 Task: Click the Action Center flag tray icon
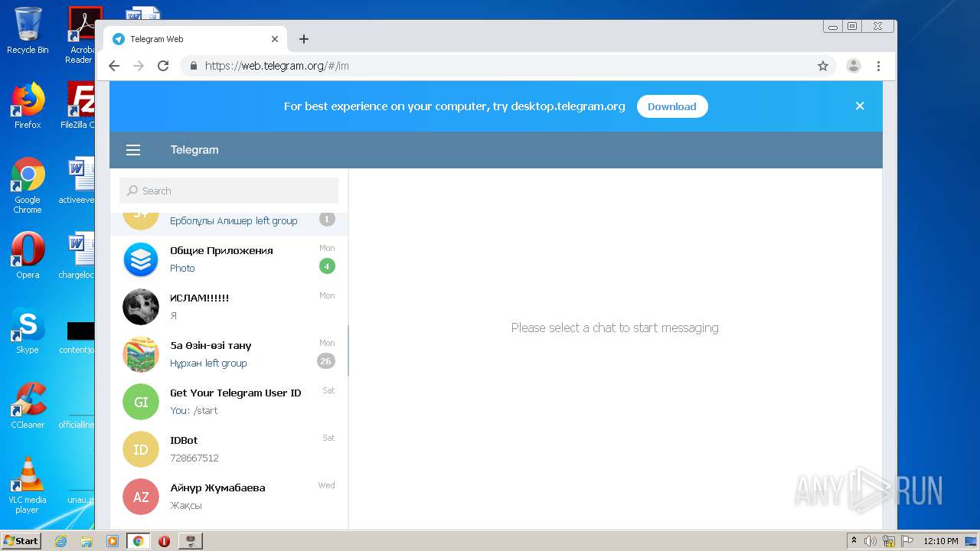coord(906,541)
